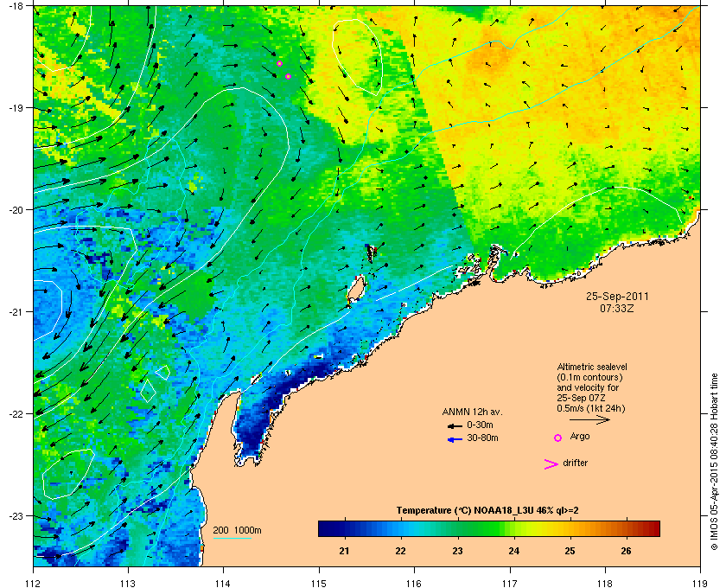Screen dimensions: 726x588
Task: Click the colorbar tick label 22
Action: click(400, 551)
